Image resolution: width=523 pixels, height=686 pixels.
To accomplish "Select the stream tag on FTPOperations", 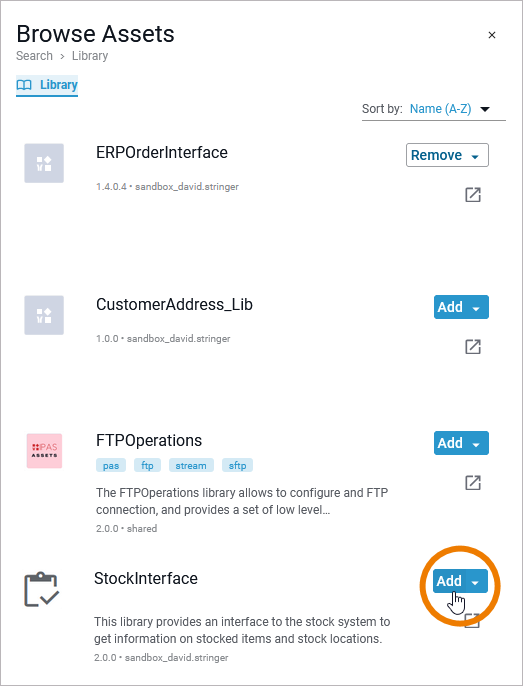I will (191, 466).
